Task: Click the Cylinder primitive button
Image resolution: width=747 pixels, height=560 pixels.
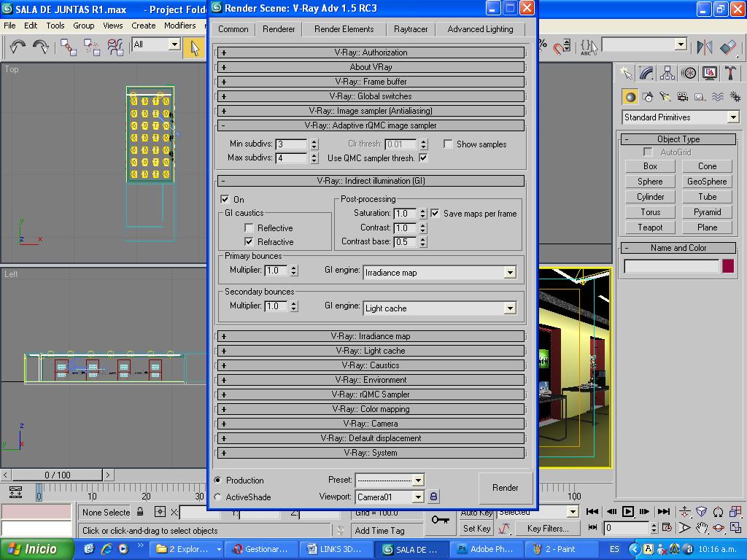Action: 650,197
